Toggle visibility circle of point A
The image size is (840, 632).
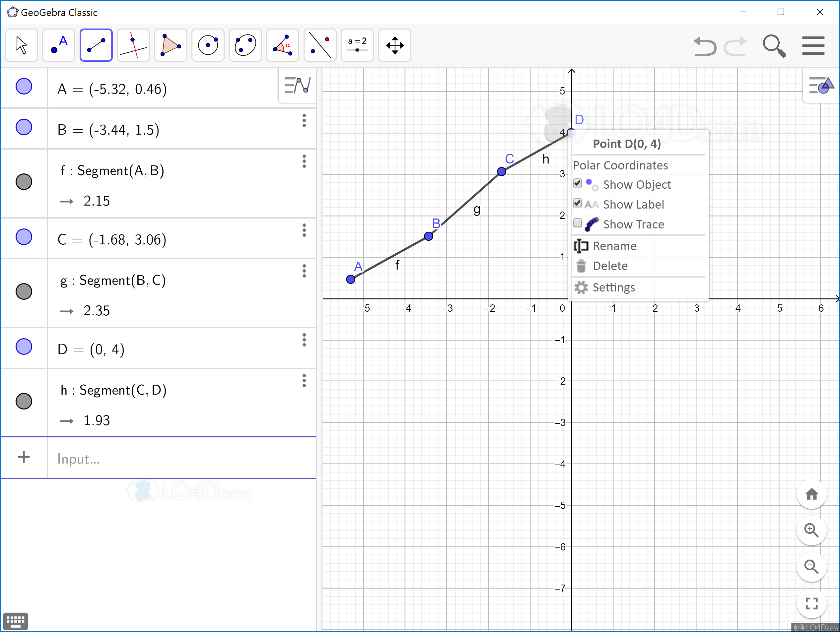[24, 87]
